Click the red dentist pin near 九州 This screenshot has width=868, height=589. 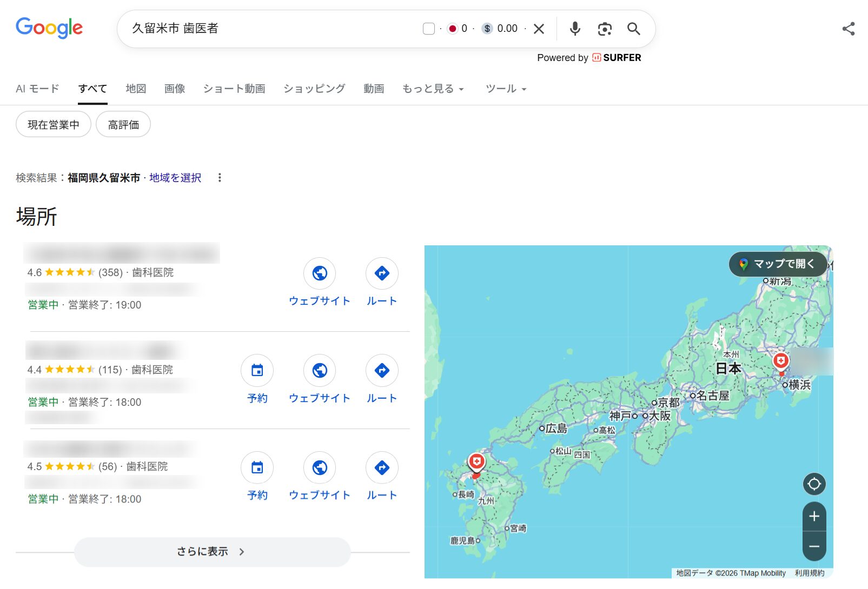point(476,461)
